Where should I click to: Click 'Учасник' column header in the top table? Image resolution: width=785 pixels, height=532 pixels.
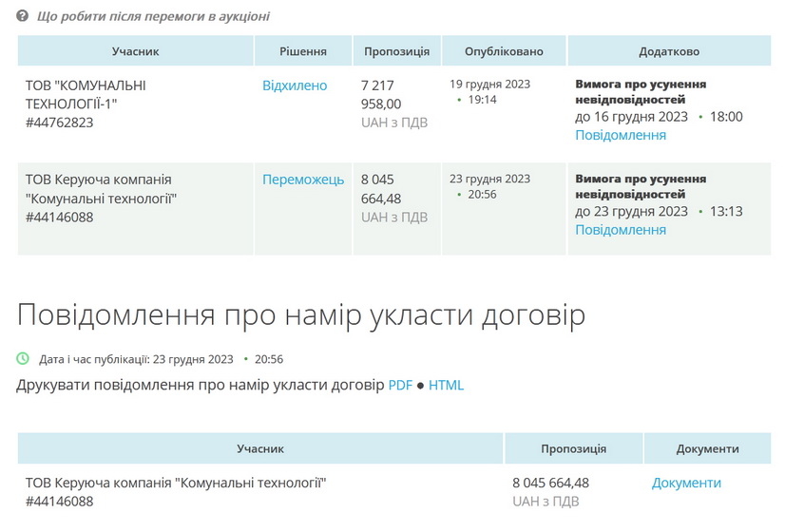click(x=135, y=51)
